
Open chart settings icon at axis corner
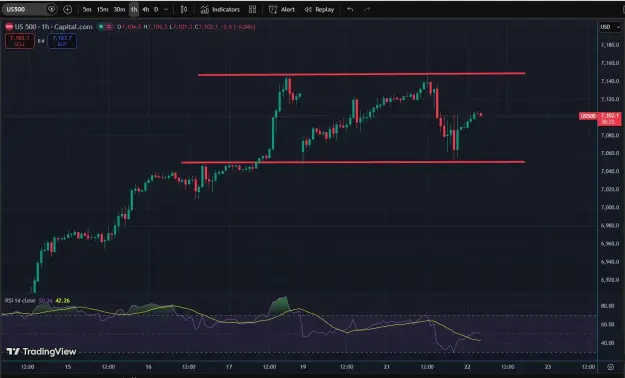click(x=611, y=367)
